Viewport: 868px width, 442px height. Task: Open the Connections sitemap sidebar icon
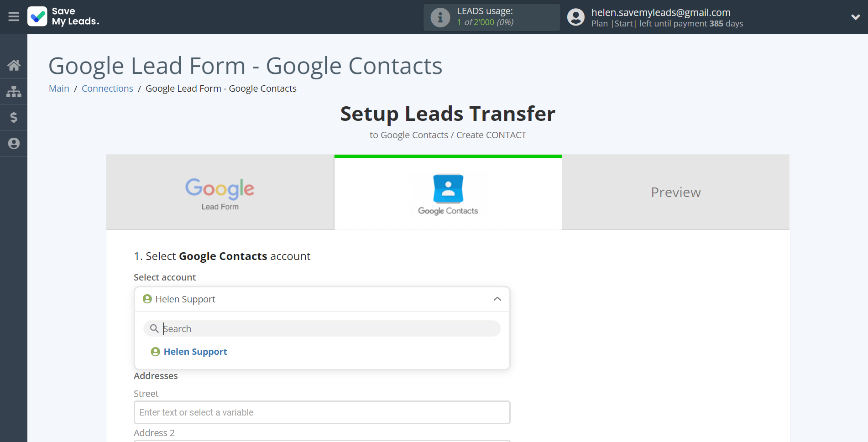click(x=14, y=91)
